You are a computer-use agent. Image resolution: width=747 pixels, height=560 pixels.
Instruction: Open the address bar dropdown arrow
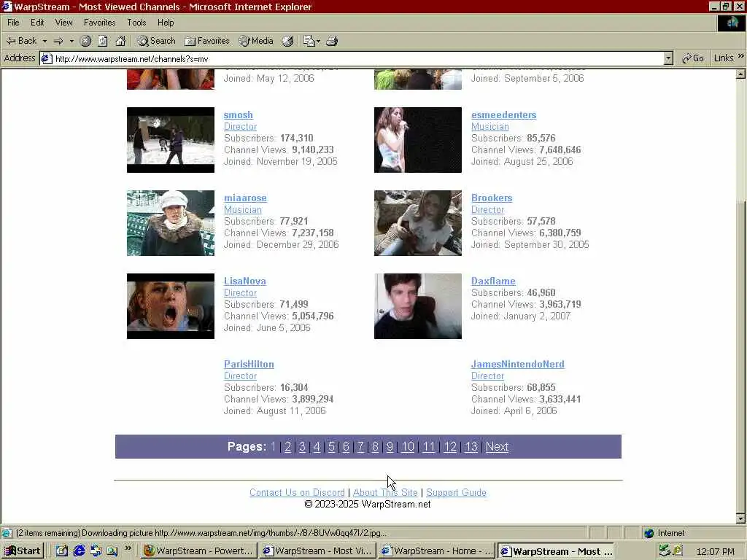coord(668,58)
